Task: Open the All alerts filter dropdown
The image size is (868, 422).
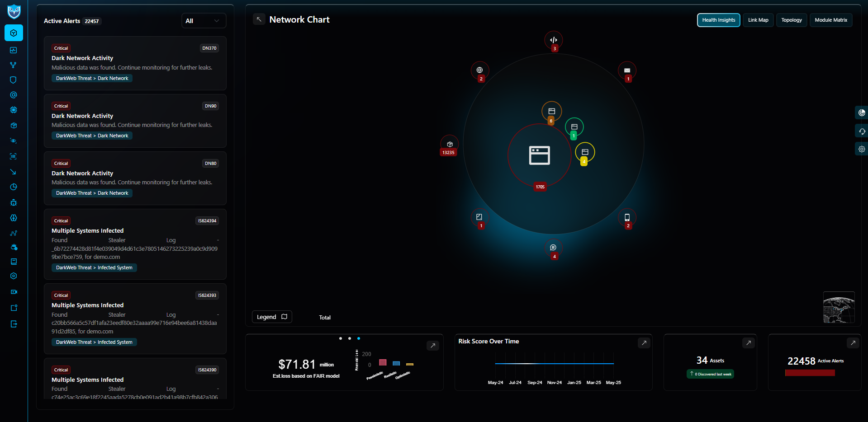Action: pyautogui.click(x=203, y=20)
